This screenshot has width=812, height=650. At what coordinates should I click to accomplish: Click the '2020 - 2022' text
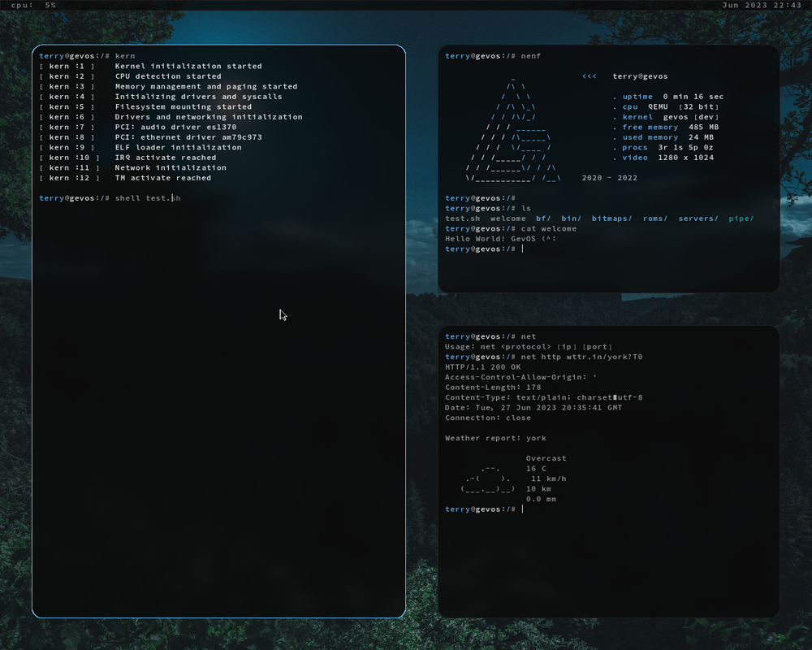tap(610, 178)
